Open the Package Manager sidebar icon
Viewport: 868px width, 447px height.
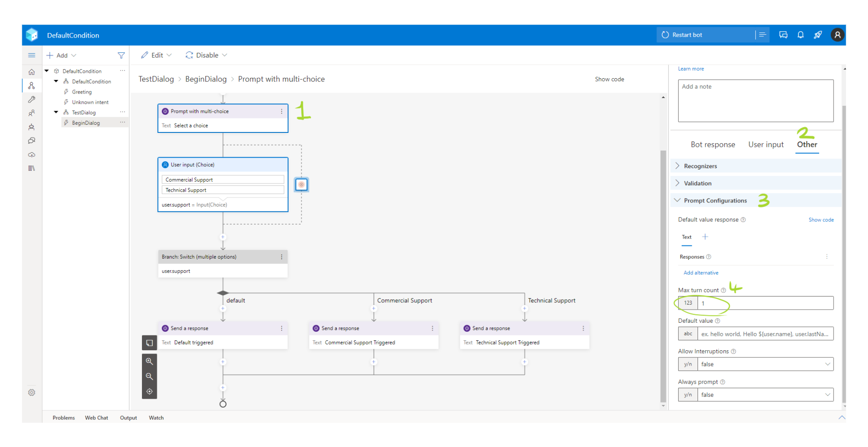32,168
